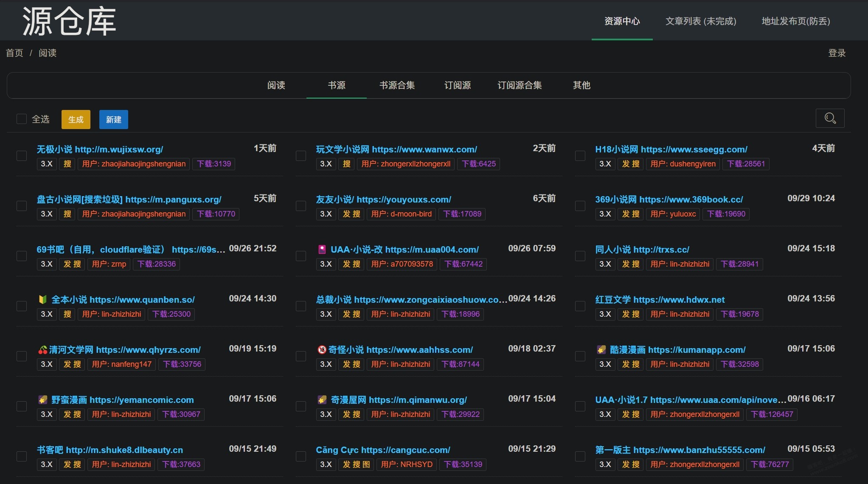Viewport: 868px width, 484px height.
Task: Check the box for 友友小说
Action: [x=301, y=206]
